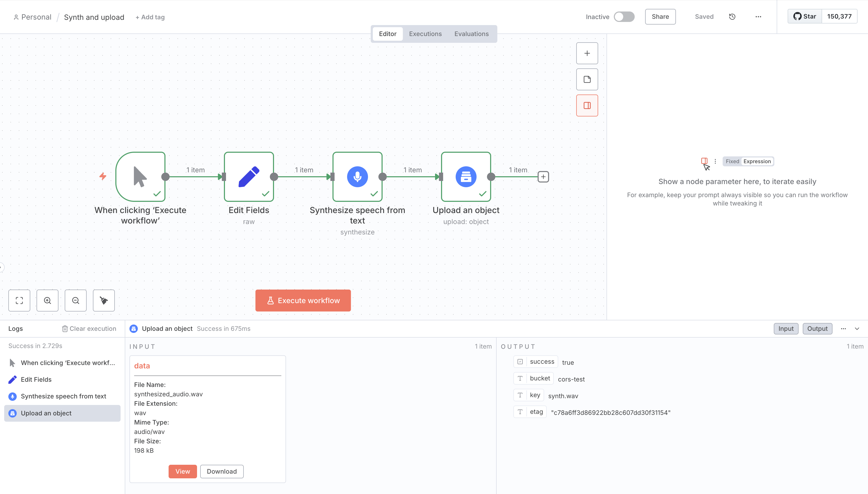Click the add node plus icon
The height and width of the screenshot is (494, 868).
pos(587,53)
